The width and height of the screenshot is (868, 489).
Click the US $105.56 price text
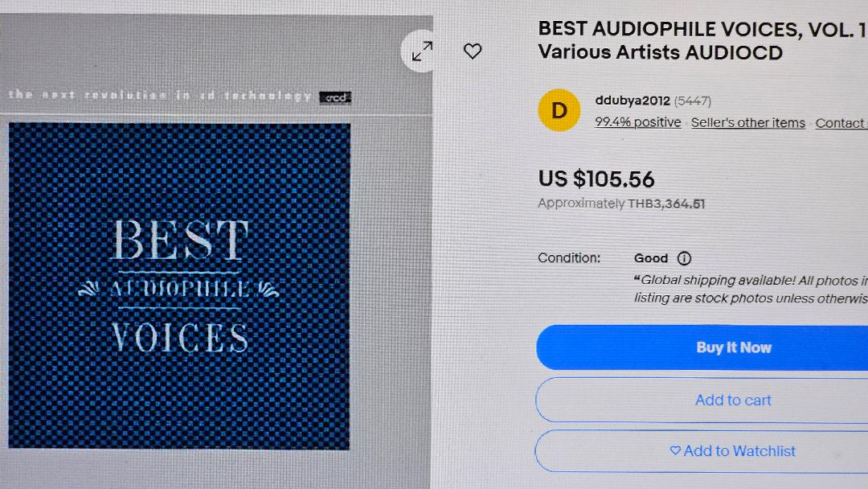coord(596,179)
